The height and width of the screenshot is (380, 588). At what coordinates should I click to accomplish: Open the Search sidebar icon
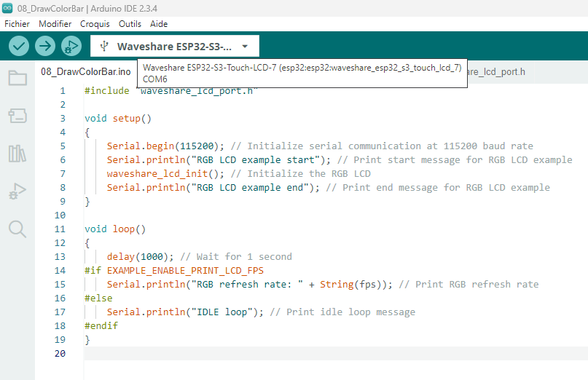(x=17, y=229)
